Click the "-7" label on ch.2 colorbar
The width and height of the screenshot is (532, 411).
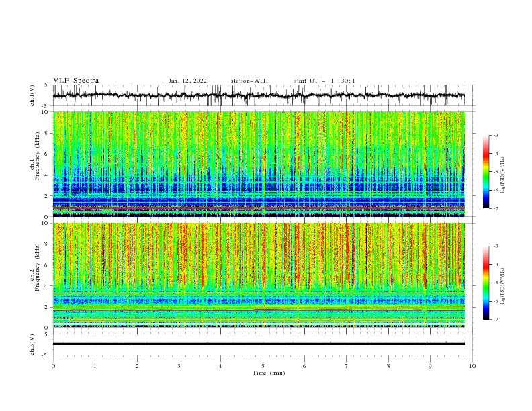[x=496, y=320]
